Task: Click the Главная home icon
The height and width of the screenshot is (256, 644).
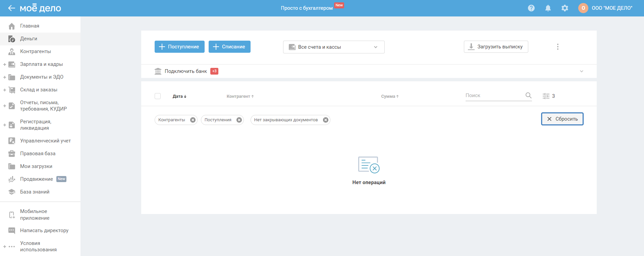Action: click(x=12, y=26)
